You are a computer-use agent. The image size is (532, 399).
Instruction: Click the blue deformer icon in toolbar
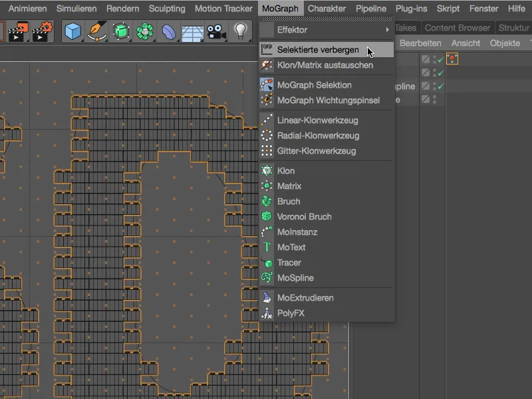point(168,31)
